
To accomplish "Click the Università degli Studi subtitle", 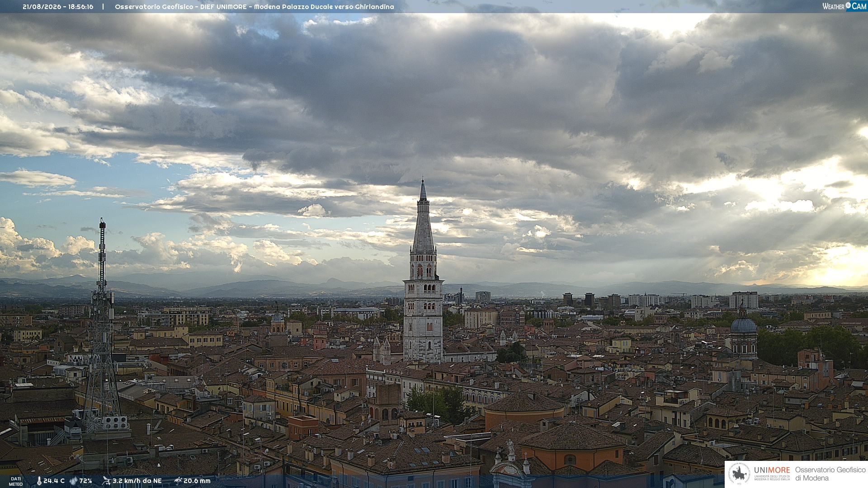I will pyautogui.click(x=772, y=478).
